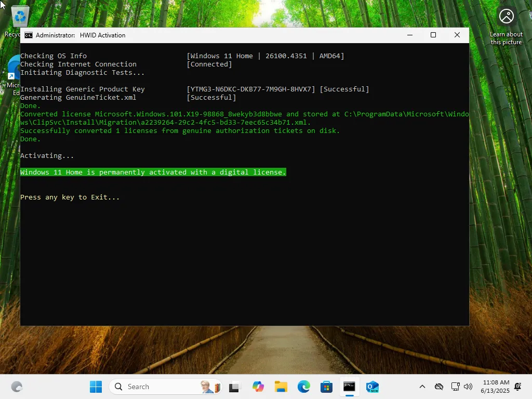Image resolution: width=532 pixels, height=399 pixels.
Task: Maximize the HWID Activation window
Action: [433, 35]
